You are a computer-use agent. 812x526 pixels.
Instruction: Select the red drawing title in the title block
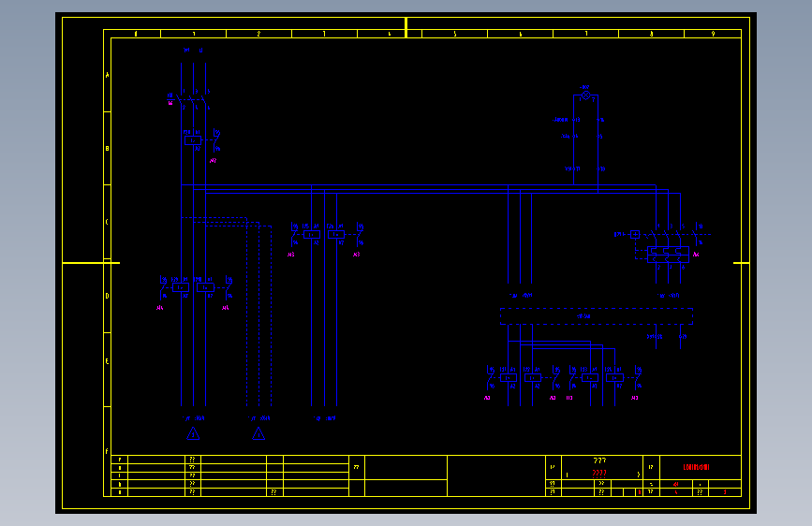coord(696,467)
